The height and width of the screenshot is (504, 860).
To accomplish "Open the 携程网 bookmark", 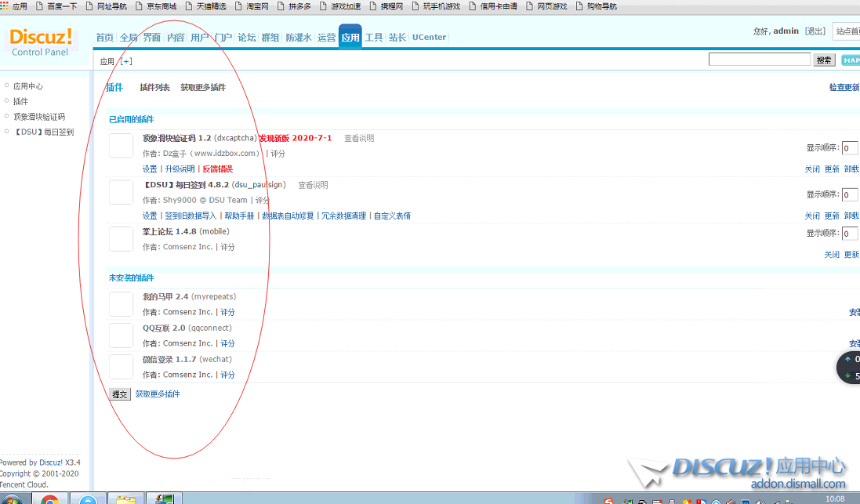I will point(386,6).
